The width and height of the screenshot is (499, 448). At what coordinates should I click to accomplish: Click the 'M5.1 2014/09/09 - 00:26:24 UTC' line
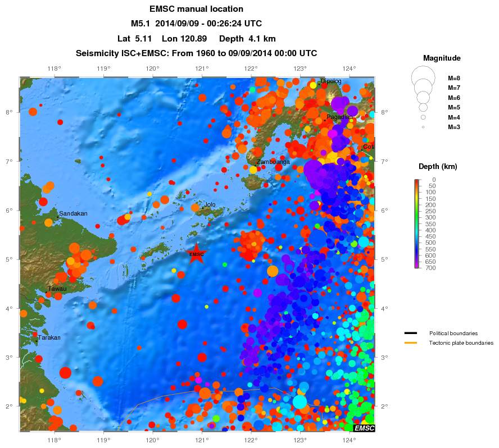click(x=196, y=24)
